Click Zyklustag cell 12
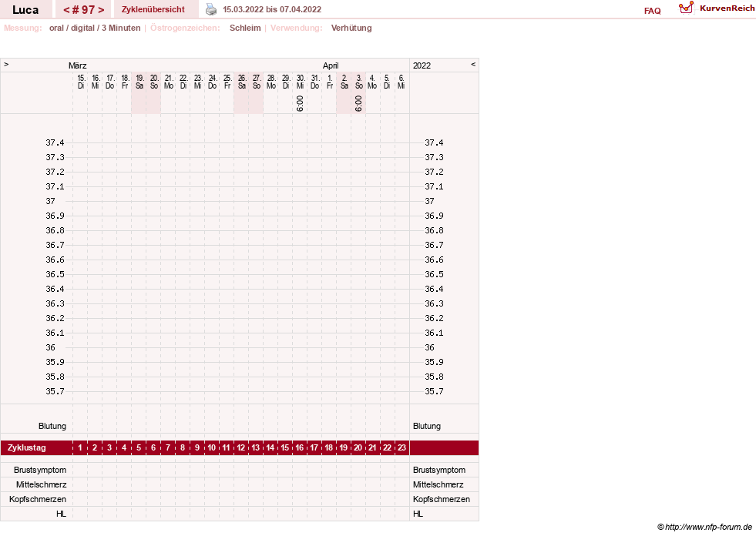 point(240,447)
